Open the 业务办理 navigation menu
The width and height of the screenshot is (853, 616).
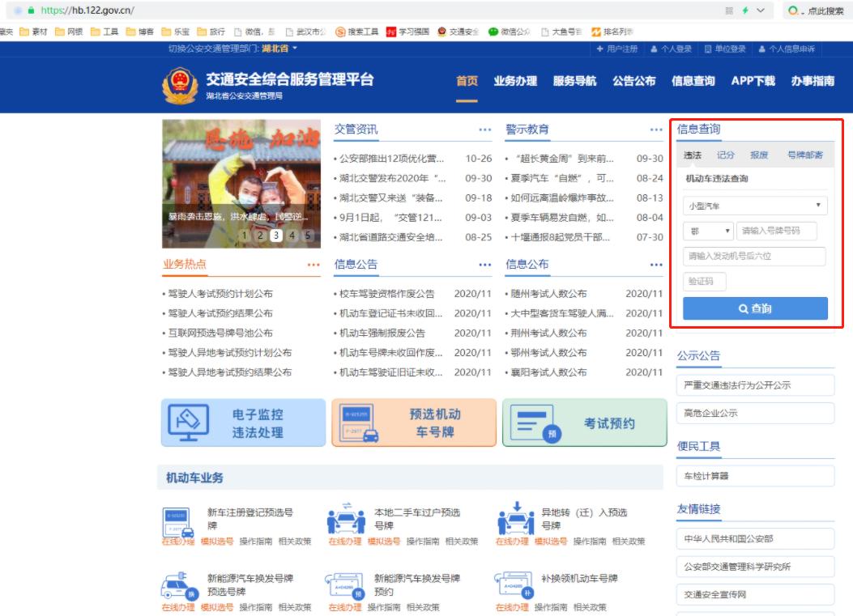(515, 81)
